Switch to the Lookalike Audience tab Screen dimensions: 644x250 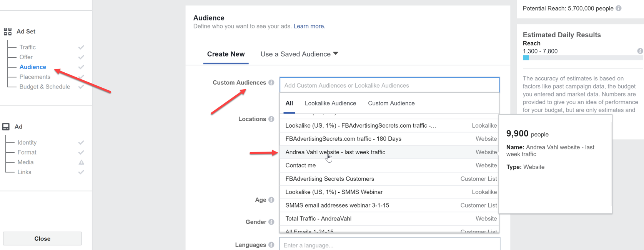330,103
